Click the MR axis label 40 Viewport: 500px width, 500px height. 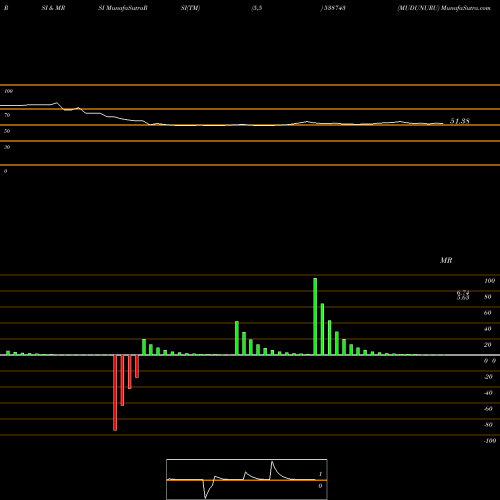[x=488, y=329]
